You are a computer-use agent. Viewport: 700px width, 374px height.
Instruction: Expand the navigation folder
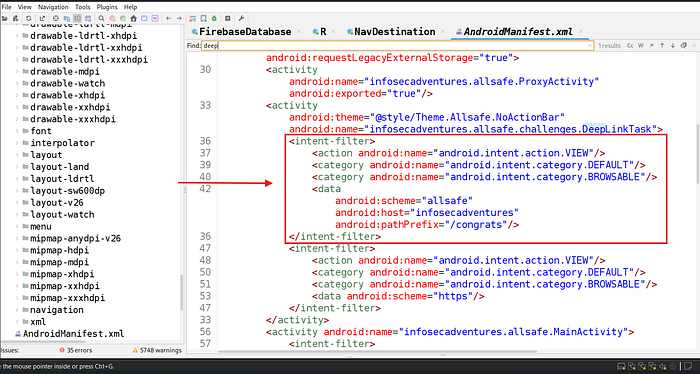click(x=17, y=310)
